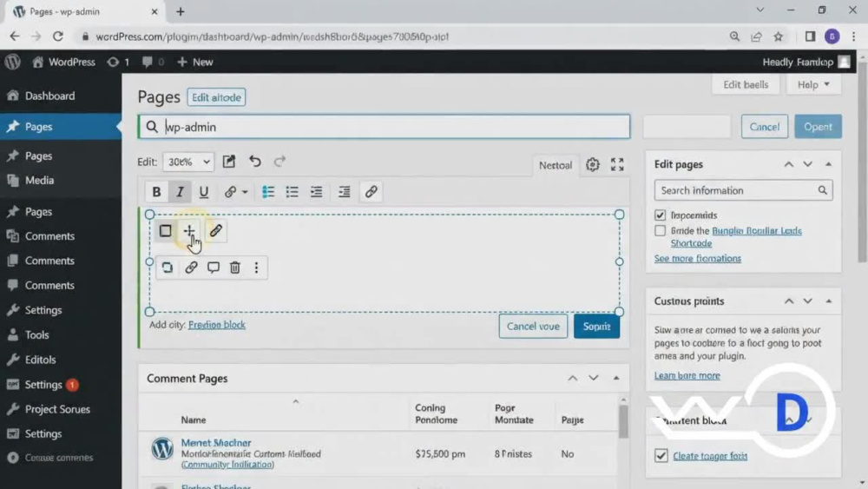
Task: Click the redo arrow icon
Action: pos(279,162)
